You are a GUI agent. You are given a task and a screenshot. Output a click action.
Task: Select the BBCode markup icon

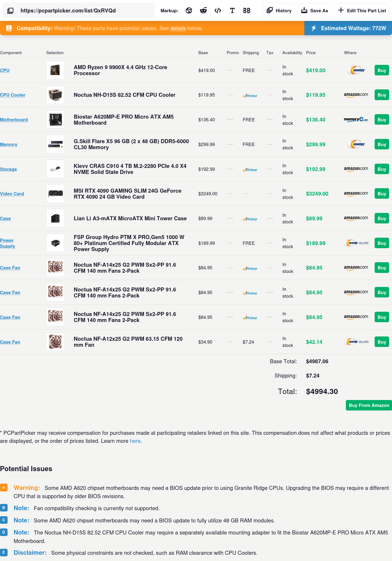[247, 10]
